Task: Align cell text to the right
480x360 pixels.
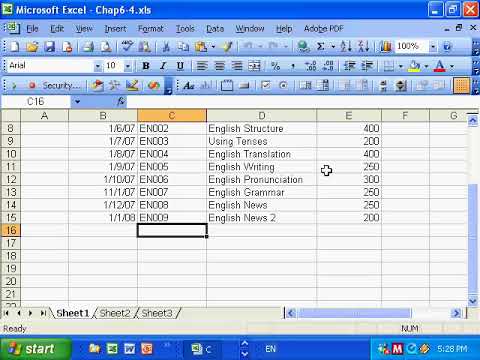Action: (237, 66)
